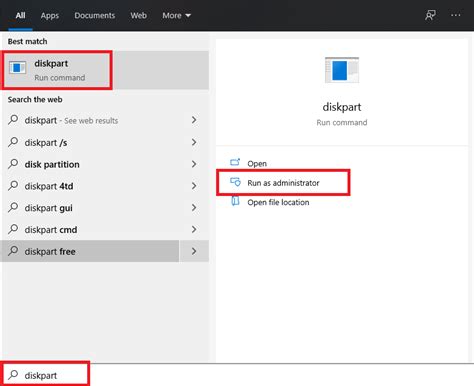Open the three-dot options menu
Image resolution: width=474 pixels, height=386 pixels.
(x=455, y=15)
